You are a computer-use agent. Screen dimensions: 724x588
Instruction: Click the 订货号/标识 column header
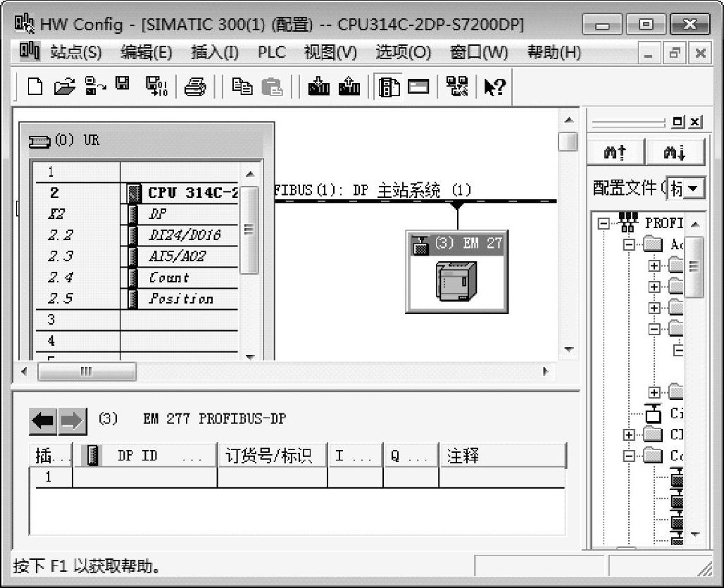click(x=273, y=456)
